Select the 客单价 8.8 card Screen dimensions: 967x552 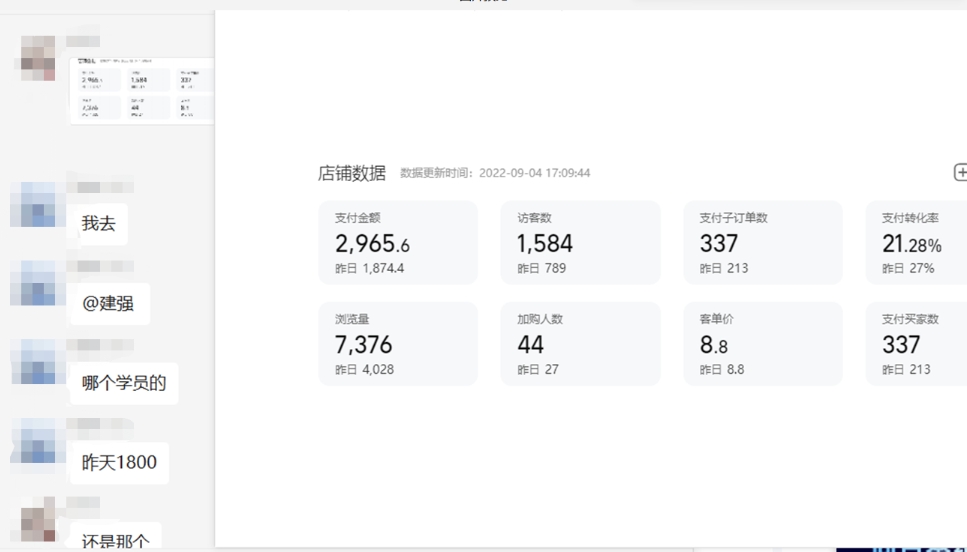pyautogui.click(x=762, y=344)
